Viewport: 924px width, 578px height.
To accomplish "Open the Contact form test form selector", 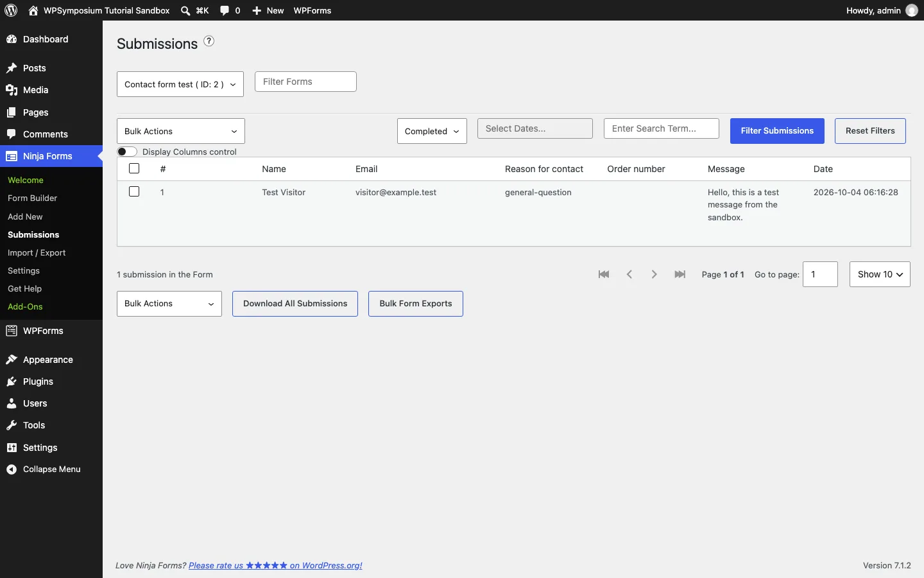I will click(x=180, y=84).
